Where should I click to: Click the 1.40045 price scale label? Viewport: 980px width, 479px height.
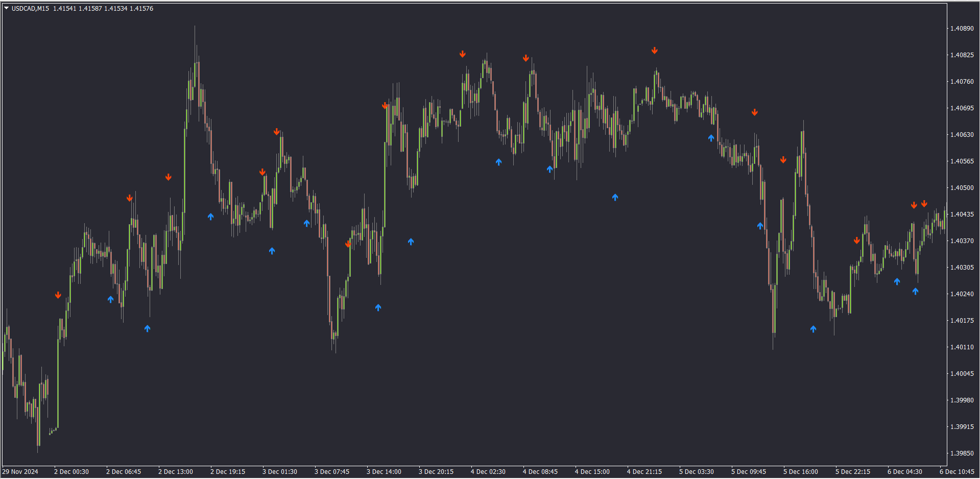tap(962, 374)
